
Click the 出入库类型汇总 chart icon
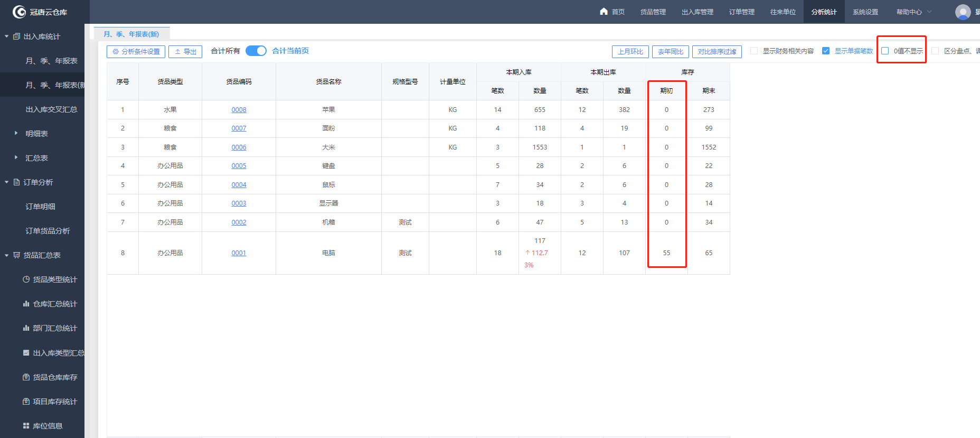point(26,352)
